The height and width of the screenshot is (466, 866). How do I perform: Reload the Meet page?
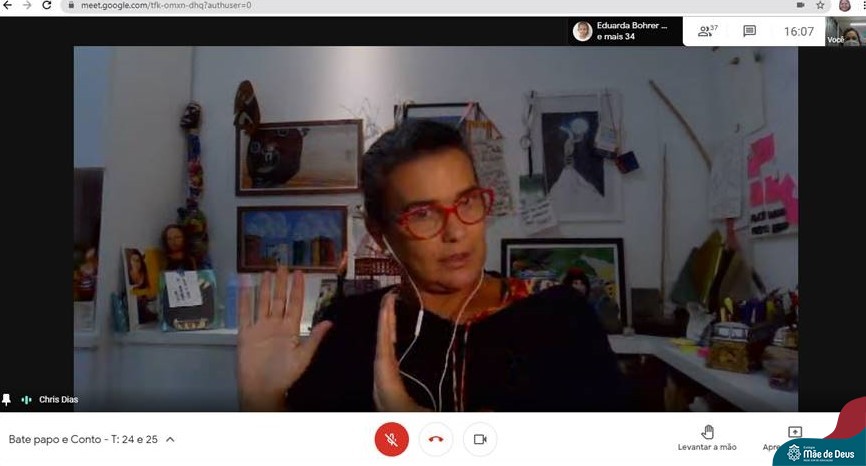pyautogui.click(x=47, y=5)
